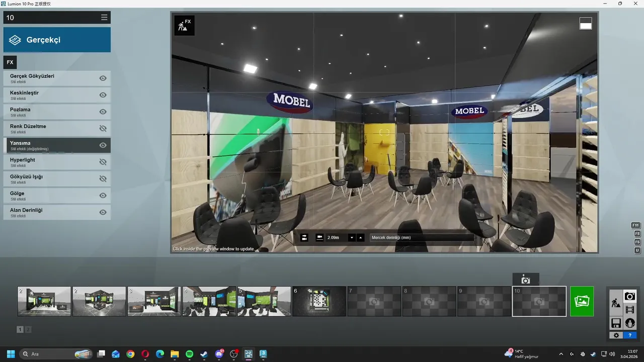644x362 pixels.
Task: Select empty photo slot 7
Action: pos(374,301)
